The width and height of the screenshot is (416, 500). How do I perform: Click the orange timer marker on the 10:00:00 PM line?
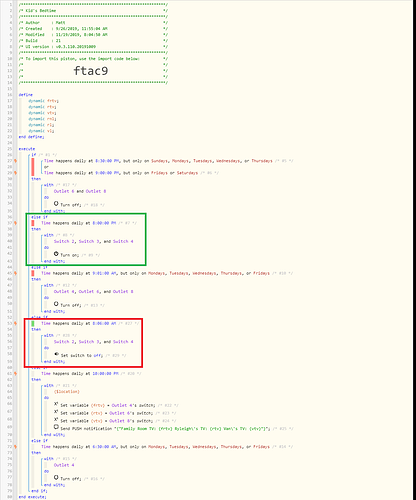click(x=15, y=374)
